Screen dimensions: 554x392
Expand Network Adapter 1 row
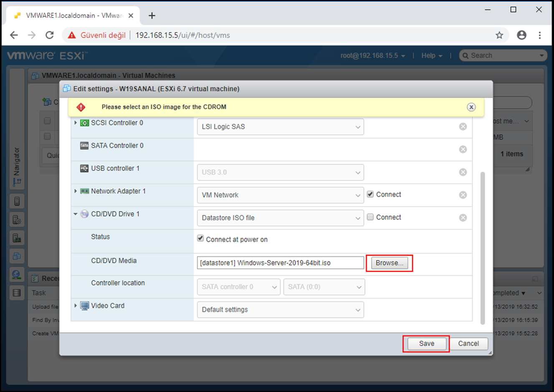[x=76, y=191]
